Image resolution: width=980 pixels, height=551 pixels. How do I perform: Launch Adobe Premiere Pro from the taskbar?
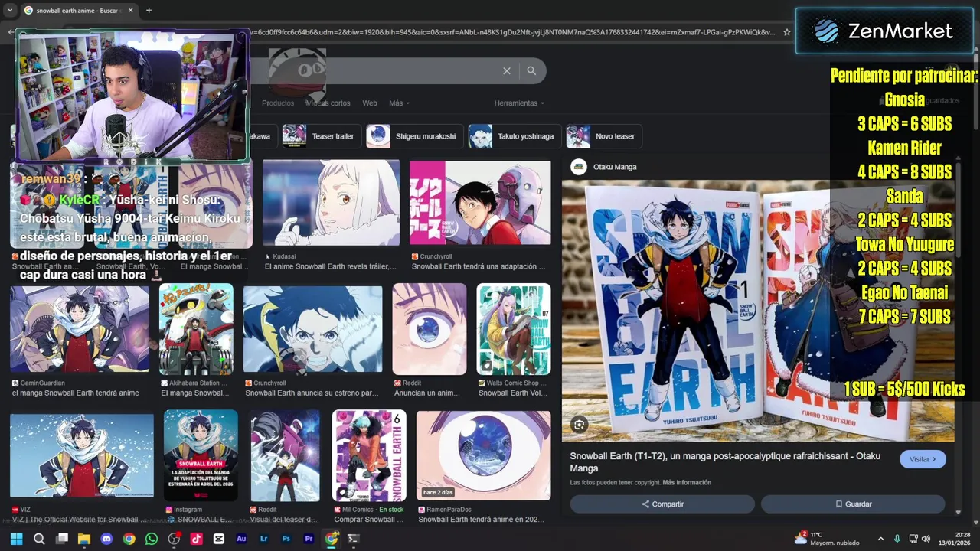(309, 539)
